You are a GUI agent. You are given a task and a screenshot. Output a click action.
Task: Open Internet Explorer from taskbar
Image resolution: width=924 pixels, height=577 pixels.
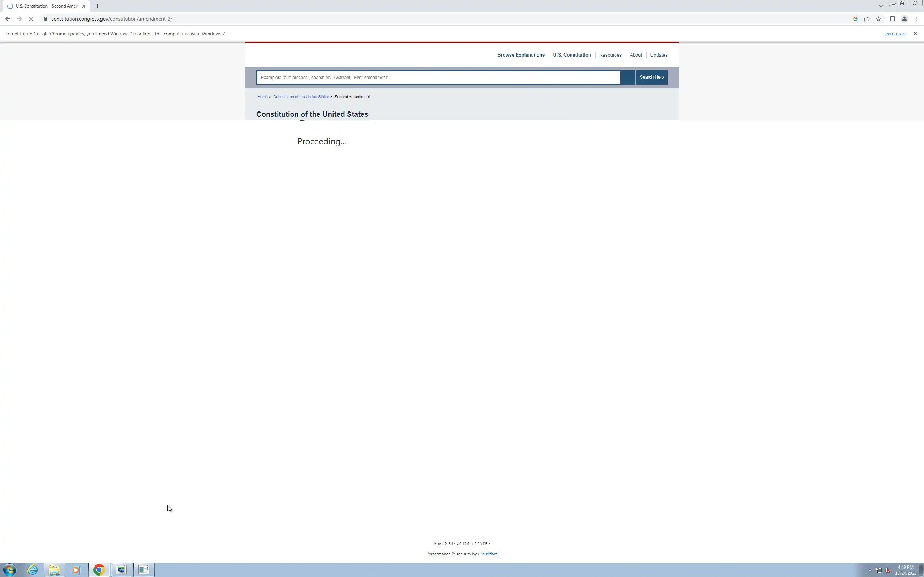32,570
